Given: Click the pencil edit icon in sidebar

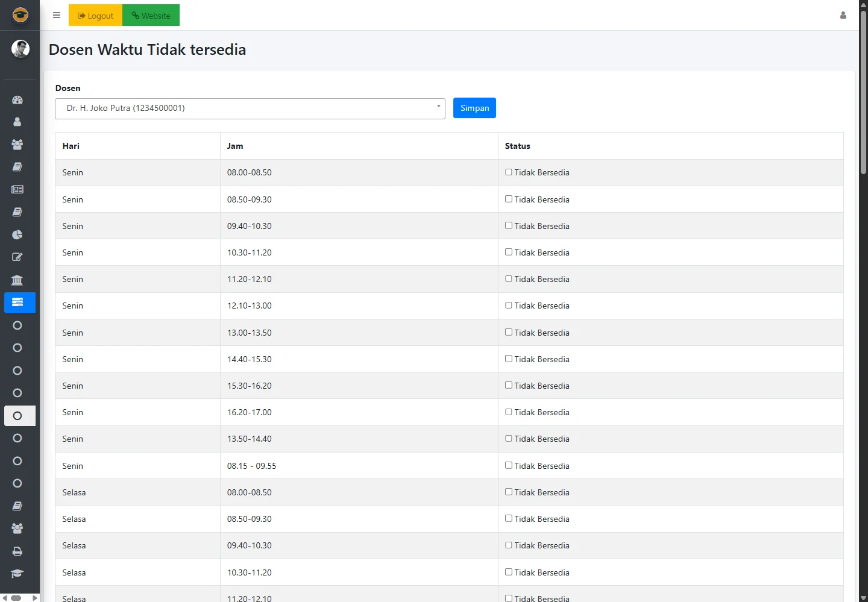Looking at the screenshot, I should click(x=17, y=257).
